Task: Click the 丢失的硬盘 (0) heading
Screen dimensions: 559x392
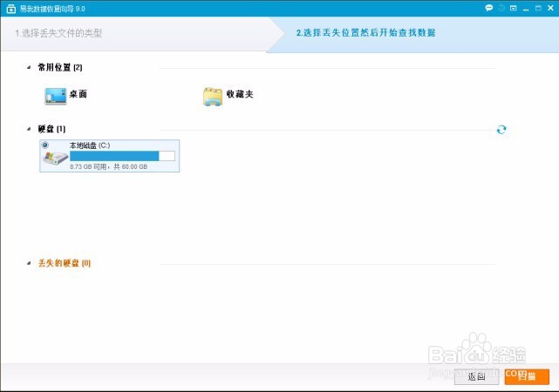Action: [65, 263]
